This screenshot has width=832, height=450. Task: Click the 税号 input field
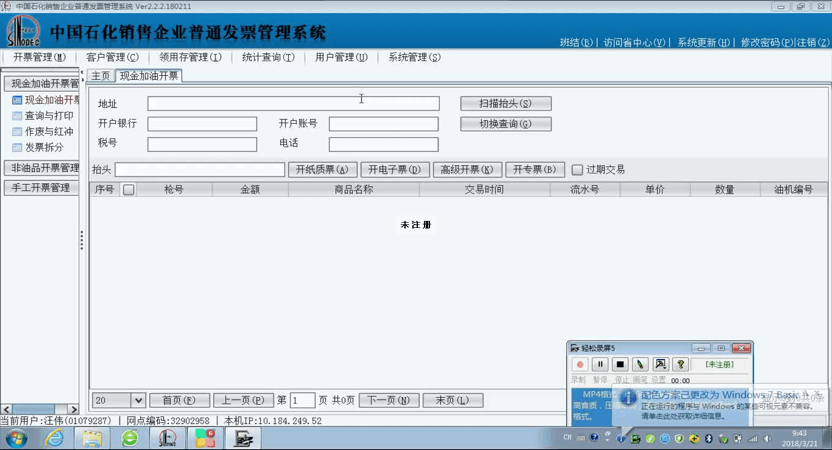(x=202, y=144)
